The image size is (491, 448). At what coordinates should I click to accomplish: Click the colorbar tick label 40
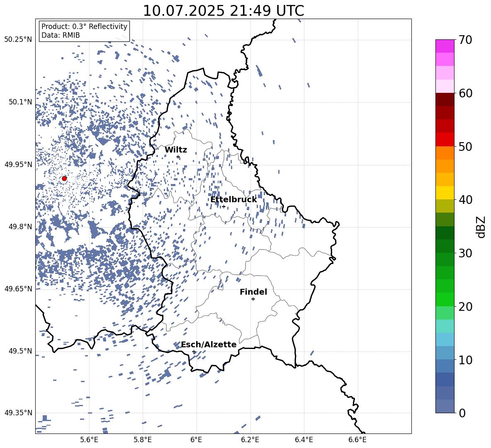(x=466, y=200)
